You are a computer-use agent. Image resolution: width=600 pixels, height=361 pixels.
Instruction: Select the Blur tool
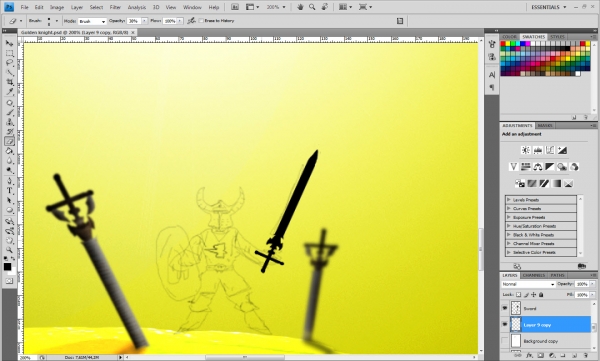[x=9, y=160]
